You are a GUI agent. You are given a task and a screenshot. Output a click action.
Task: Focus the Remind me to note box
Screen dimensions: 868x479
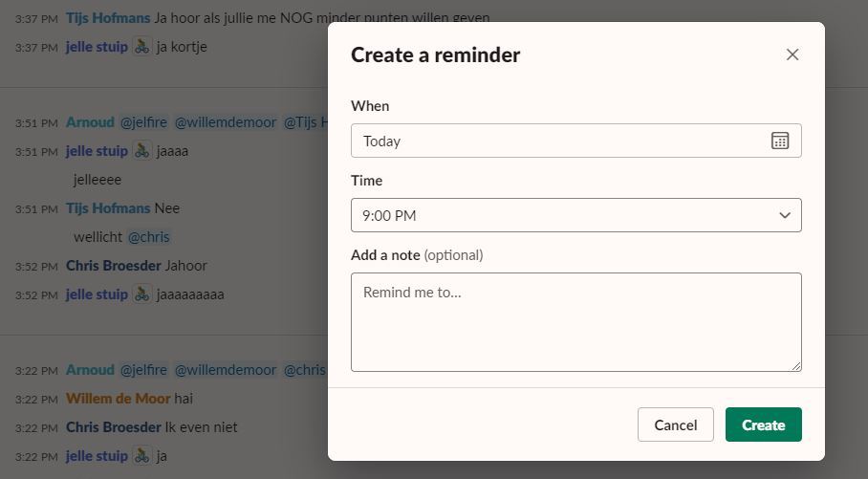point(575,321)
